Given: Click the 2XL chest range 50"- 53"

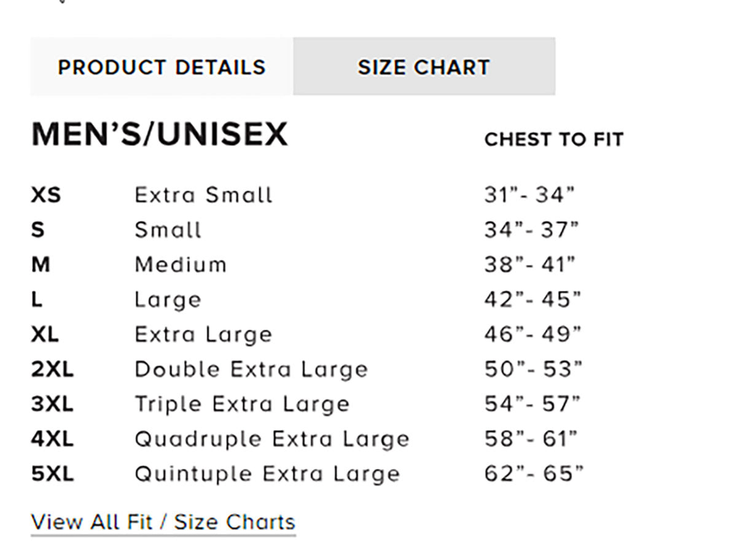Looking at the screenshot, I should click(532, 370).
